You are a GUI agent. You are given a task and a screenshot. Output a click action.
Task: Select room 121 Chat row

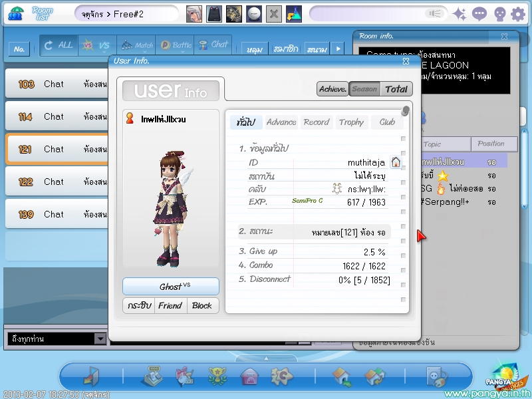[57, 149]
